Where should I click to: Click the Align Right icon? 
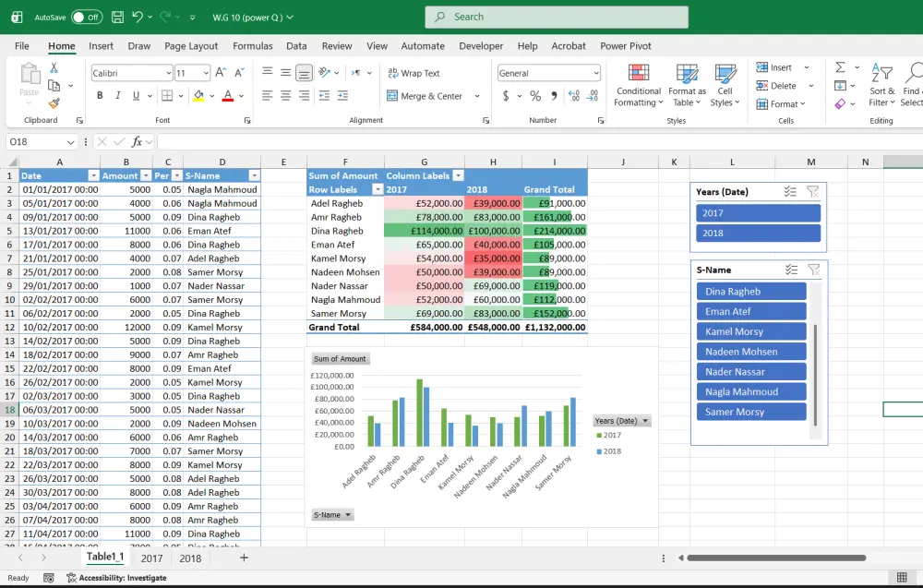pyautogui.click(x=304, y=95)
